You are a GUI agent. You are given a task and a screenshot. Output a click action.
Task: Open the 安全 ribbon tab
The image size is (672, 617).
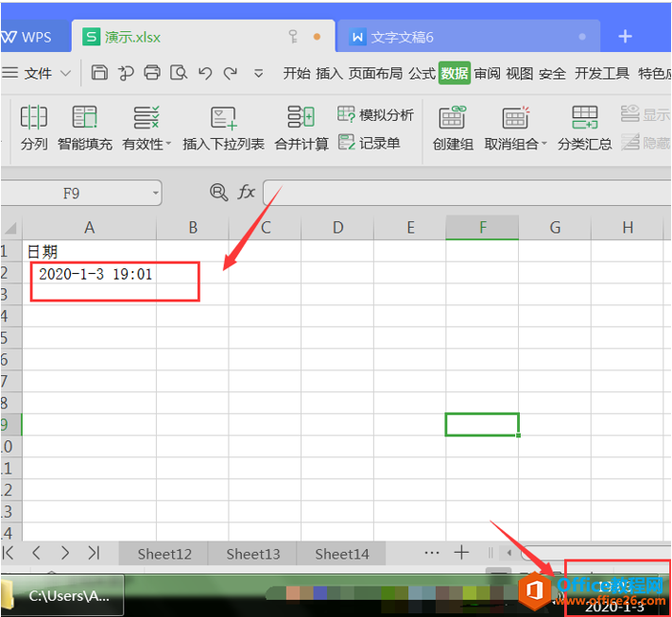point(552,74)
